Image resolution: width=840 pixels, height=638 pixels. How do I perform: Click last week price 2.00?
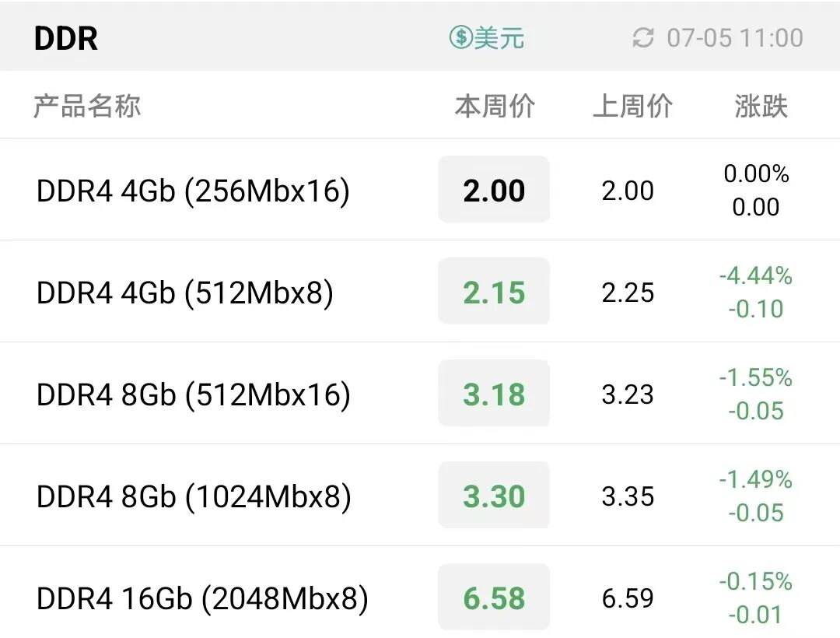click(x=628, y=191)
